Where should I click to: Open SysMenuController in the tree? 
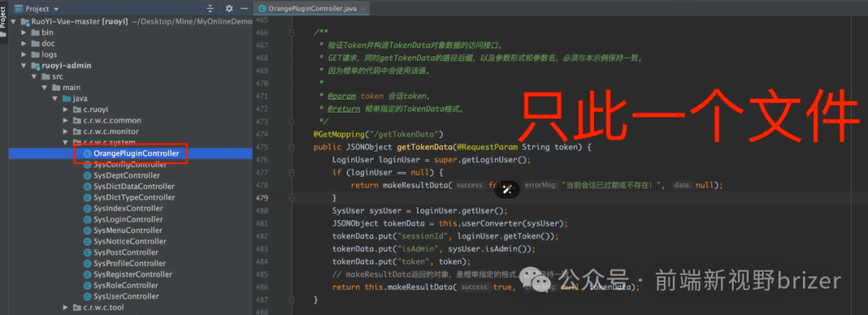tap(128, 231)
